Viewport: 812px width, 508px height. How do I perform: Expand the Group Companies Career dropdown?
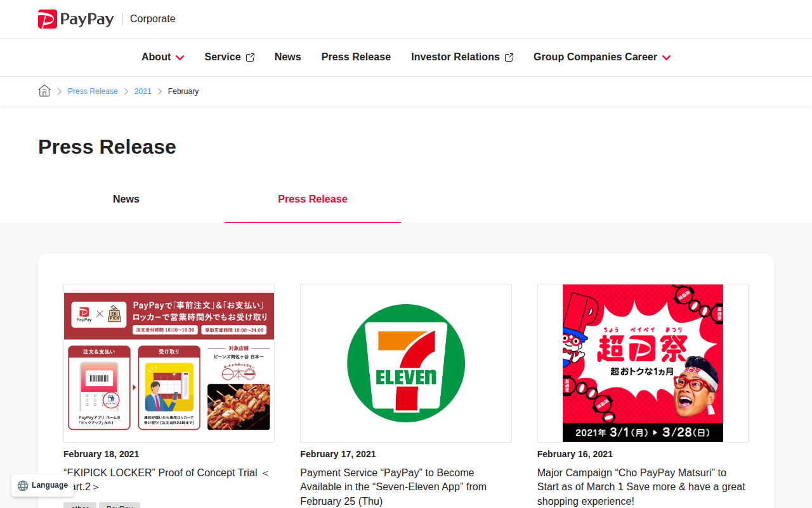[602, 57]
